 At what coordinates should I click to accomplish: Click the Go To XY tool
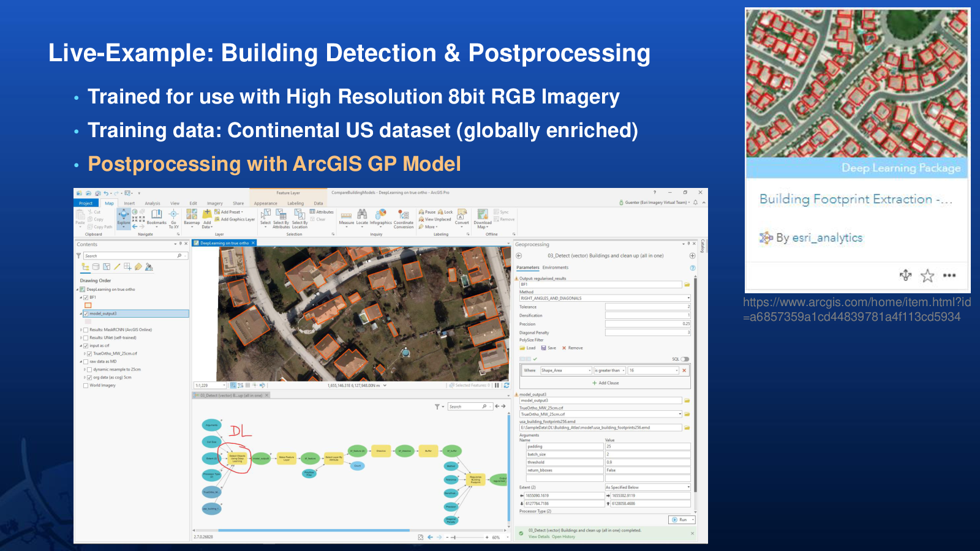(x=173, y=218)
